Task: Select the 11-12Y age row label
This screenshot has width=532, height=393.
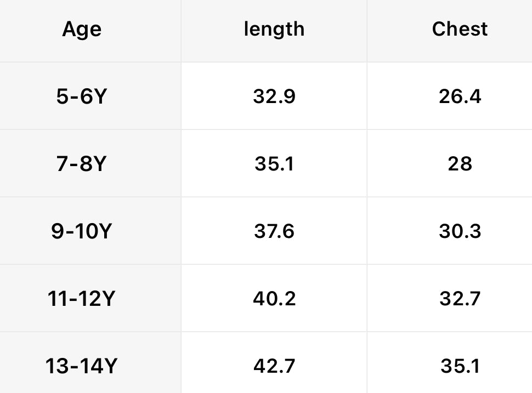Action: 81,298
